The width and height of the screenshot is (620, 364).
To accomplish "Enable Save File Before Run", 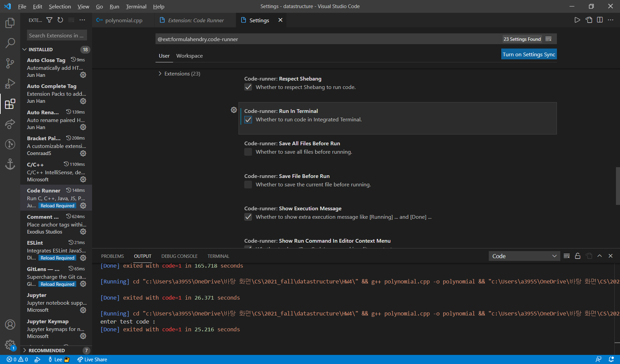I will 248,185.
